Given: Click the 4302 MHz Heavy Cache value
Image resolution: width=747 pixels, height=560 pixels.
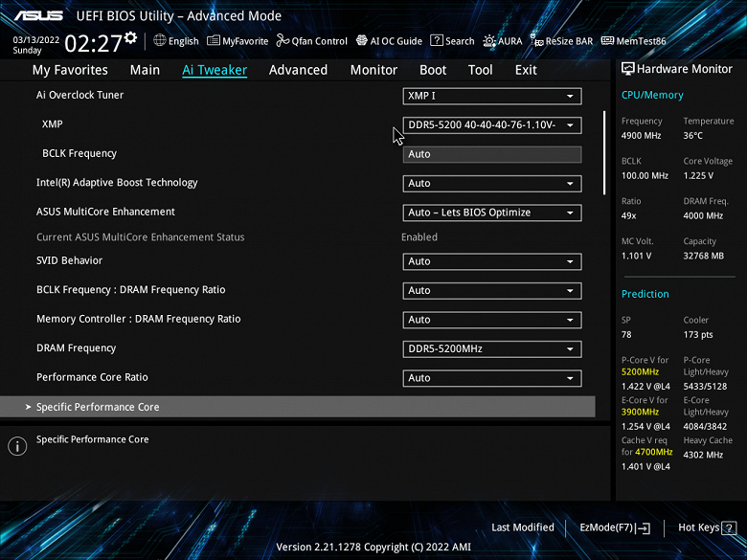Looking at the screenshot, I should pos(703,455).
